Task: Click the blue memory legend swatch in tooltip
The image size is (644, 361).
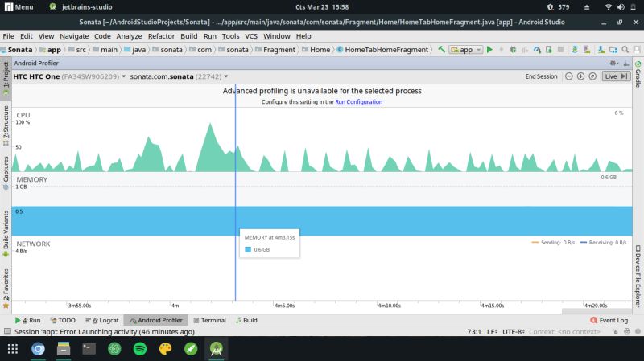Action: click(248, 249)
